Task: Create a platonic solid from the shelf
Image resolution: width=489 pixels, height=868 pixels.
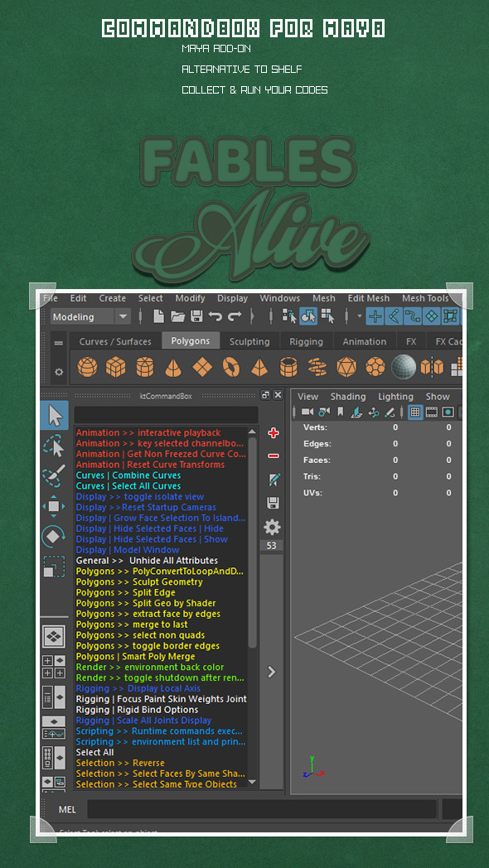Action: tap(346, 366)
